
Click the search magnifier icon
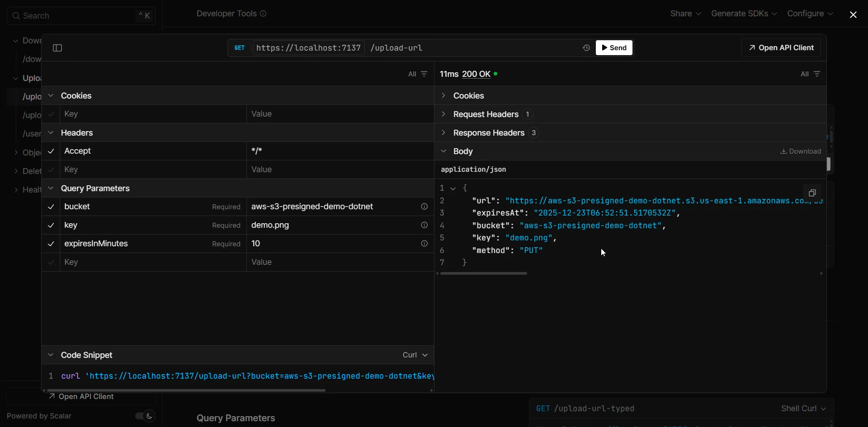pos(16,15)
